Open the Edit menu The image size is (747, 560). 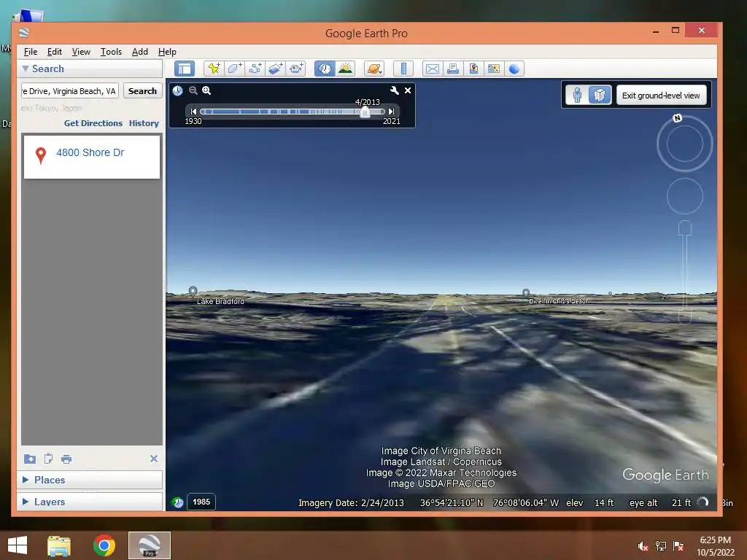pos(54,52)
